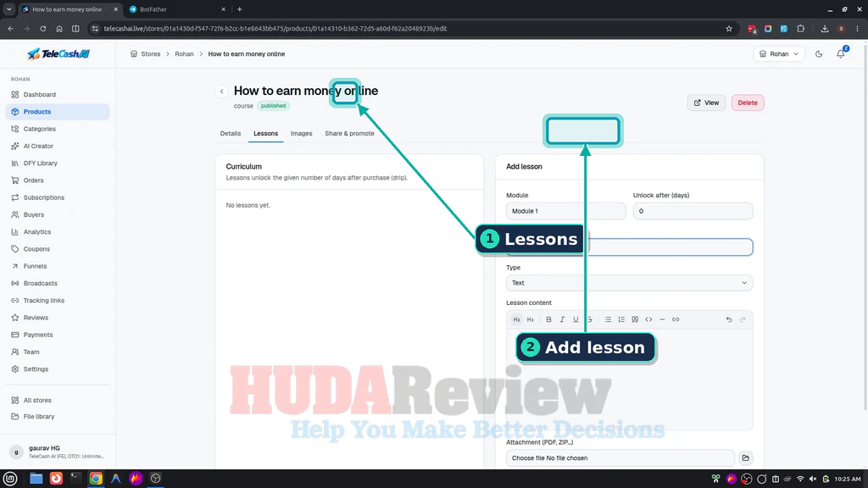Delete this product
Screen dimensions: 868x488
point(748,103)
